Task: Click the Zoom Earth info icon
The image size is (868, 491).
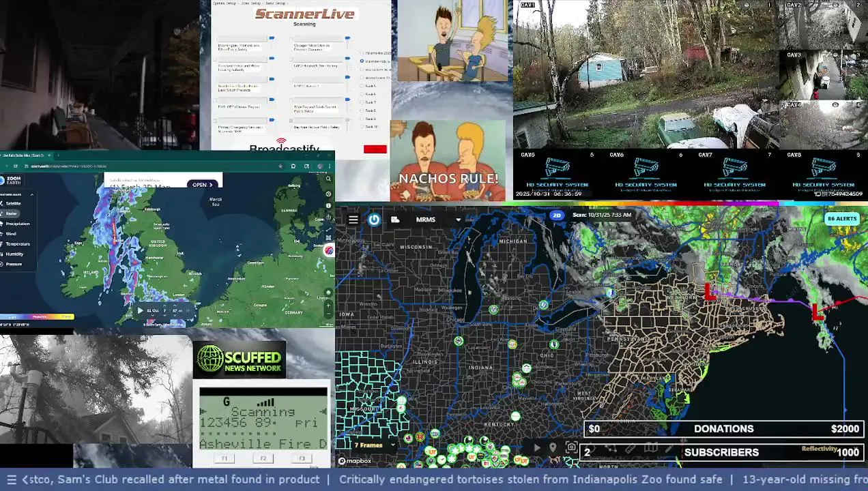Action: pos(328,205)
